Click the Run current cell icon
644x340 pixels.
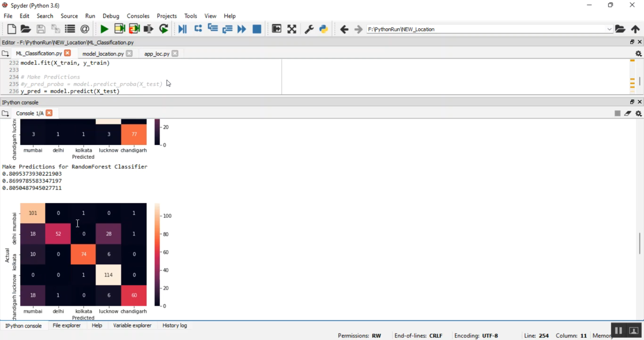tap(119, 29)
